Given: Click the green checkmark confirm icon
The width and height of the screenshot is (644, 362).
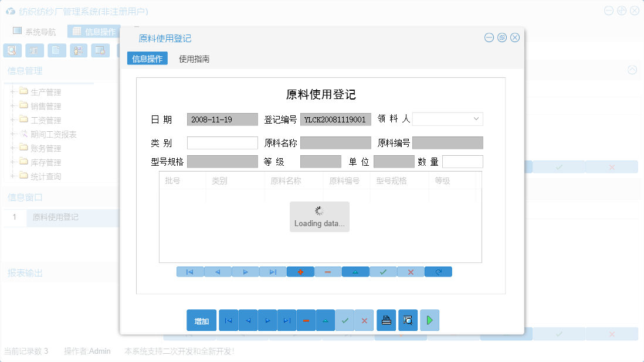Looking at the screenshot, I should 383,271.
